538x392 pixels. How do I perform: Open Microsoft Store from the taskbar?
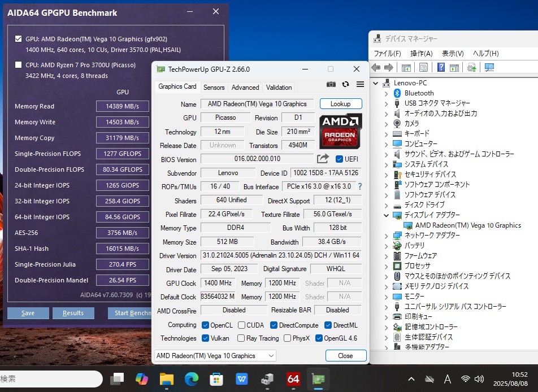coord(216,379)
